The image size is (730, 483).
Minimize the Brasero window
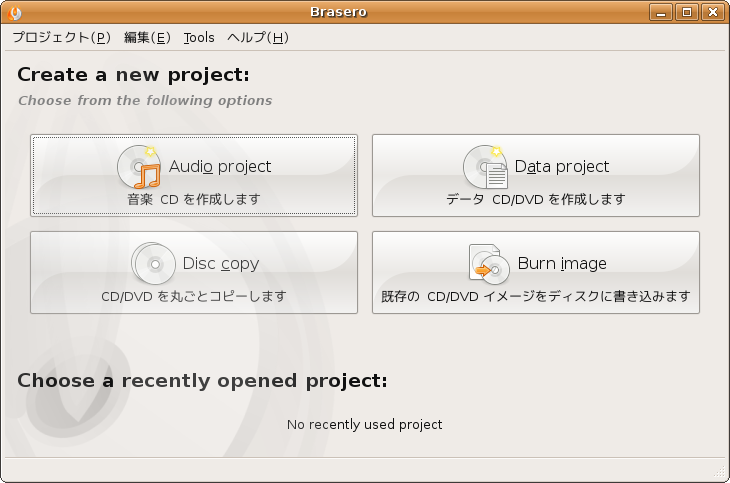661,12
